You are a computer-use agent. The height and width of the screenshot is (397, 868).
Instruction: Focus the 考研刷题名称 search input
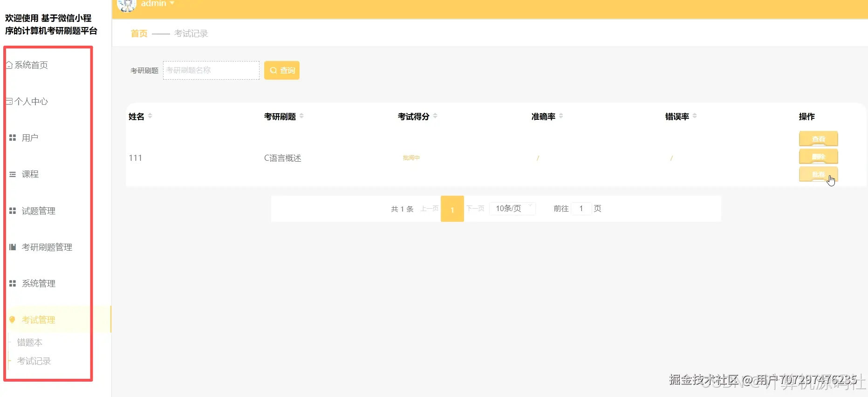click(211, 70)
